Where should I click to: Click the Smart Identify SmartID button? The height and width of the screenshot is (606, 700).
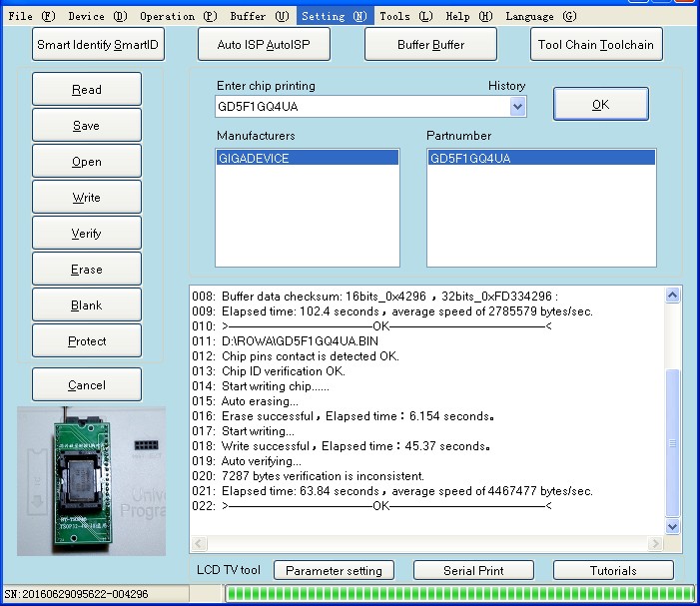click(98, 45)
